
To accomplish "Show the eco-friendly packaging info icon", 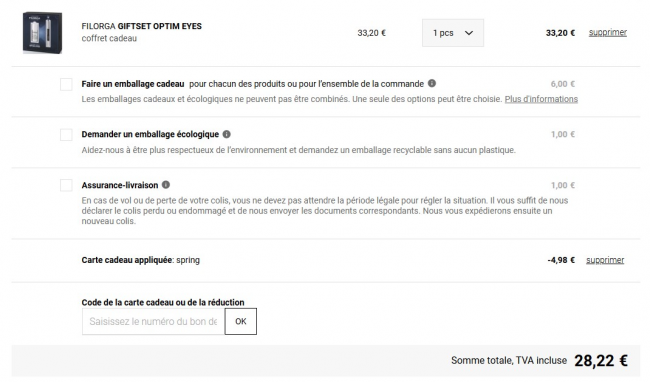I will pyautogui.click(x=226, y=134).
